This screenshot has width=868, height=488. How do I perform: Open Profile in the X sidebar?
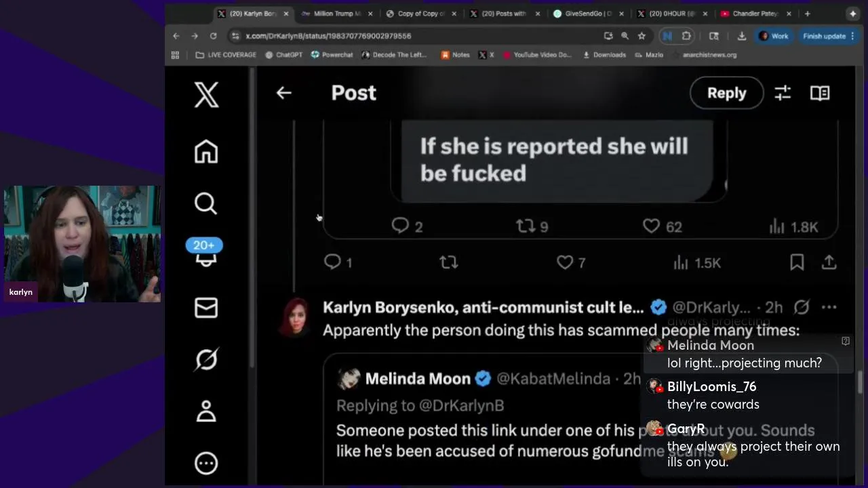coord(206,411)
